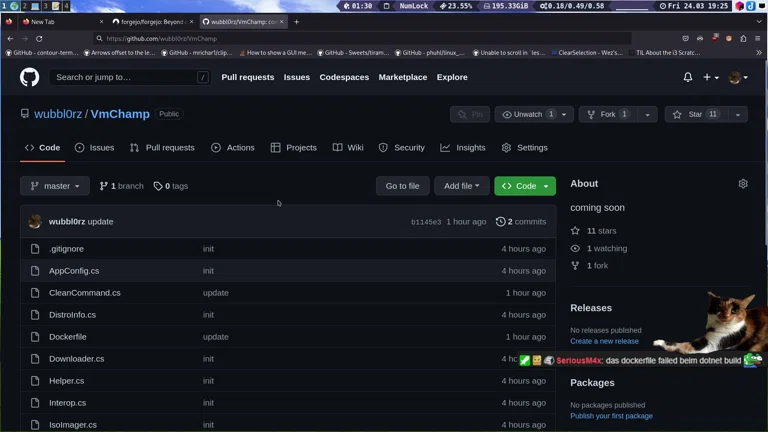Open the profile avatar menu
The image size is (768, 432).
[738, 77]
